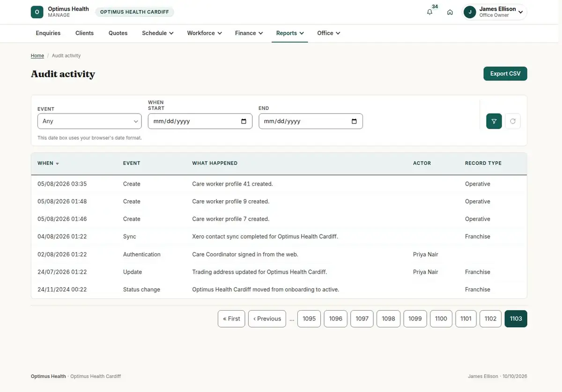Go to page 1096
The image size is (562, 392).
point(336,319)
